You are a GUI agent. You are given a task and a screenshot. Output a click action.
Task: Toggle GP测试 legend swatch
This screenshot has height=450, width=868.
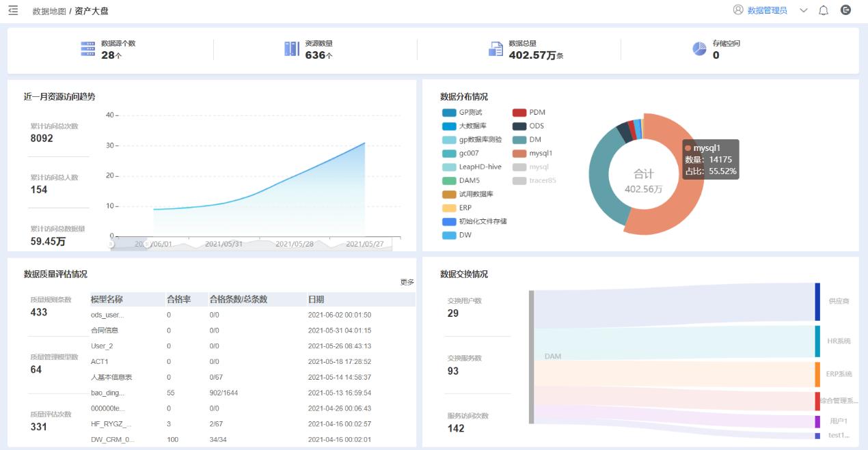tap(449, 113)
